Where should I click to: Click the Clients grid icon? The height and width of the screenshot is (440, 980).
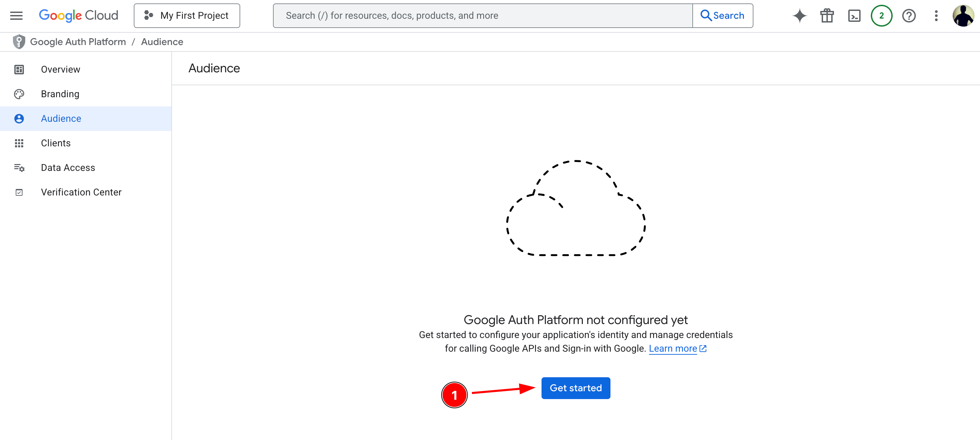tap(19, 143)
